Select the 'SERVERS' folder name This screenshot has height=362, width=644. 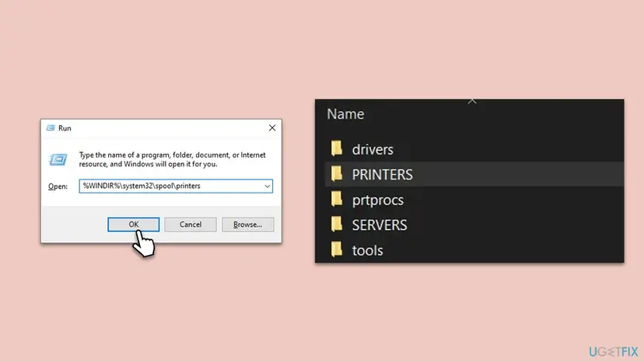coord(380,225)
